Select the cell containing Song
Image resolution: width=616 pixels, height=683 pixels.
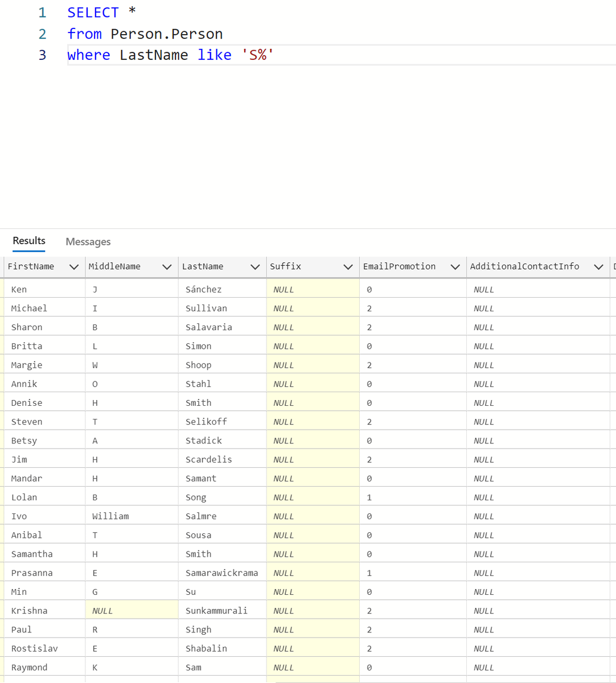click(222, 497)
